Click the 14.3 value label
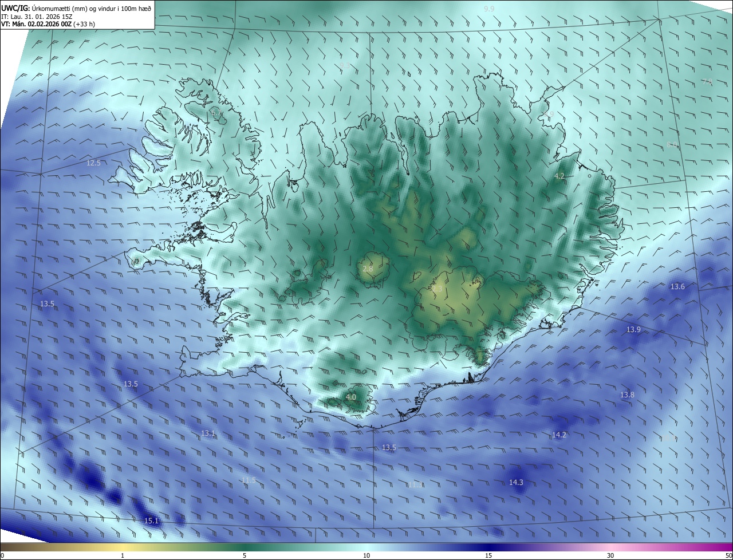Viewport: 733px width, 560px height. [516, 483]
